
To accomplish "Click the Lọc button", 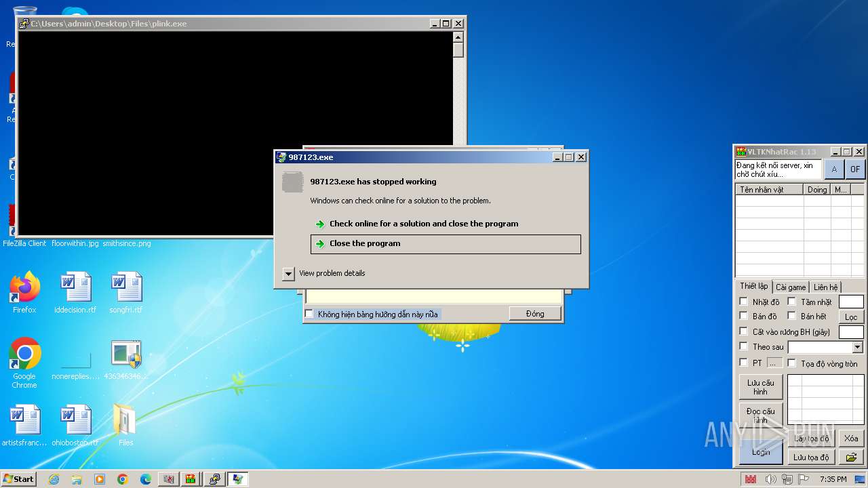I will point(851,317).
